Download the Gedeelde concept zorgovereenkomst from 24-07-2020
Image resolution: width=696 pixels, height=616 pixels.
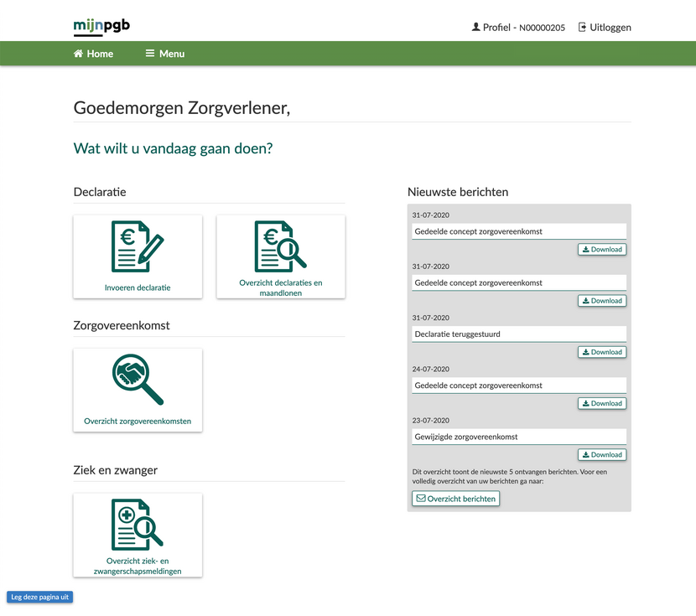pos(601,402)
